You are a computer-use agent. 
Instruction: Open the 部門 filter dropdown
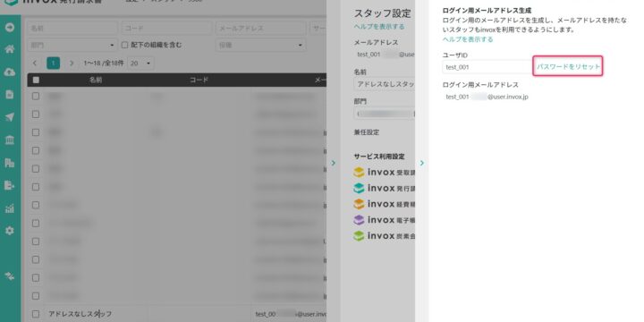pyautogui.click(x=72, y=45)
